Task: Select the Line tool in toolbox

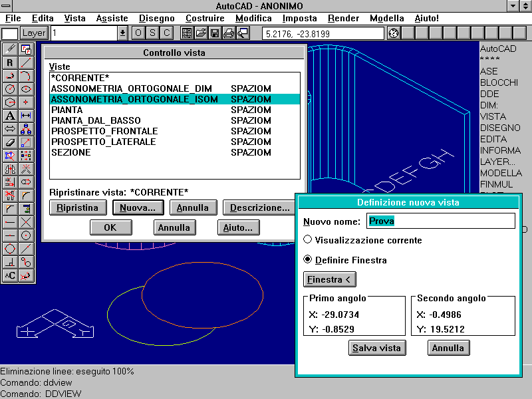Action: pos(26,63)
